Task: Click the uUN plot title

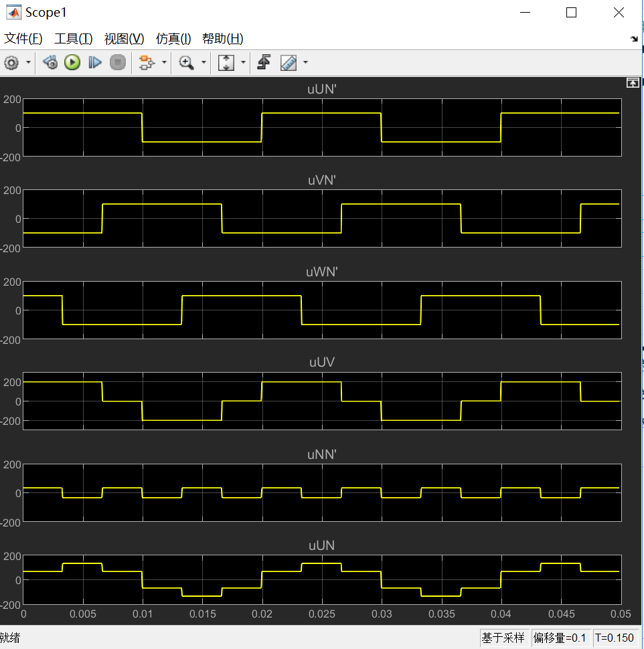Action: pos(322,545)
